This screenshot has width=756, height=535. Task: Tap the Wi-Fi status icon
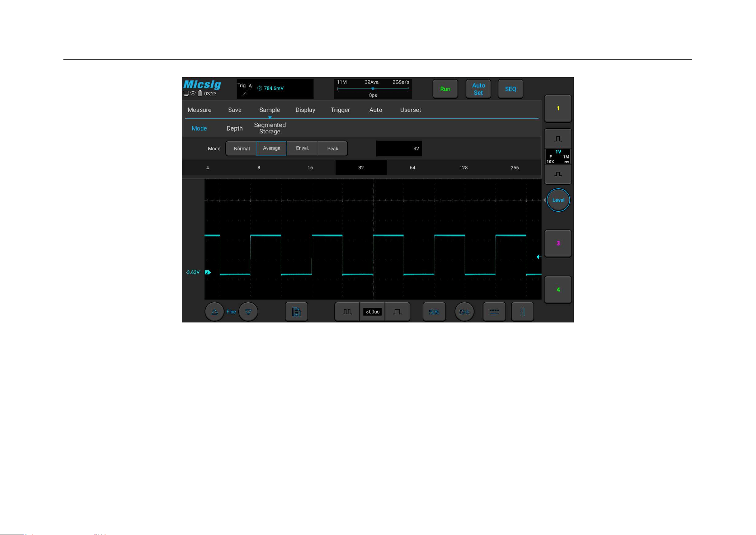click(193, 94)
